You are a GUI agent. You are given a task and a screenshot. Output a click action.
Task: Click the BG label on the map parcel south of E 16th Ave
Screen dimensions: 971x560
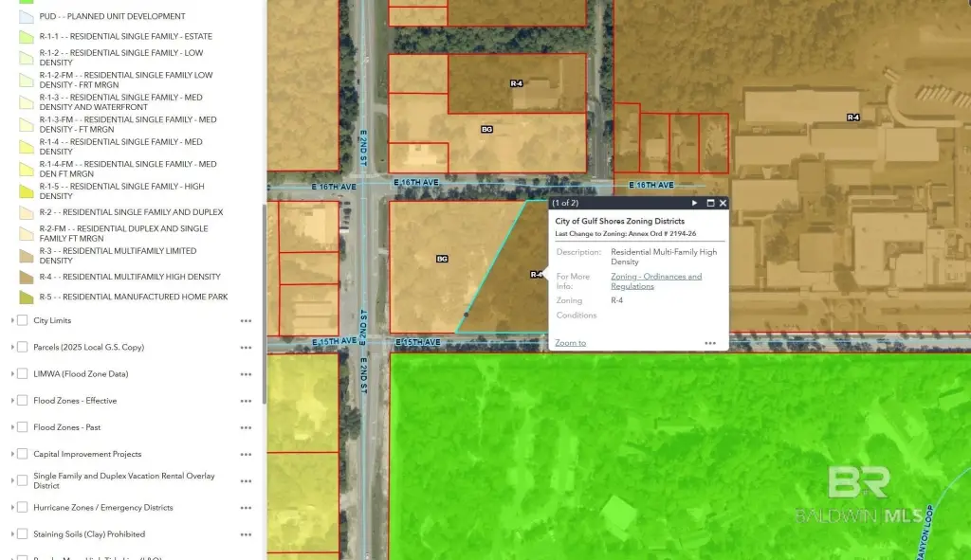pos(442,259)
